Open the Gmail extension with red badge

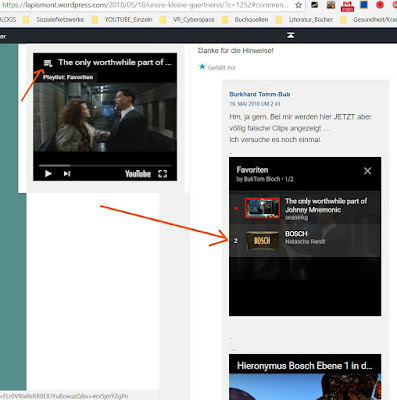pos(347,6)
